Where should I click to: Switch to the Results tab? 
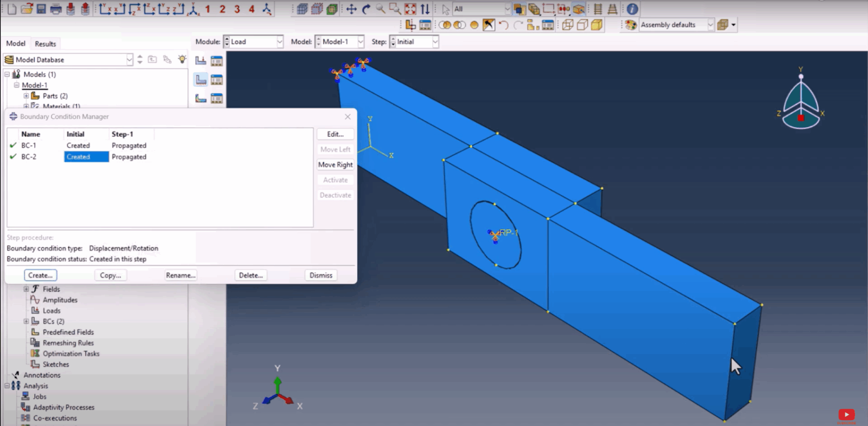pyautogui.click(x=45, y=43)
